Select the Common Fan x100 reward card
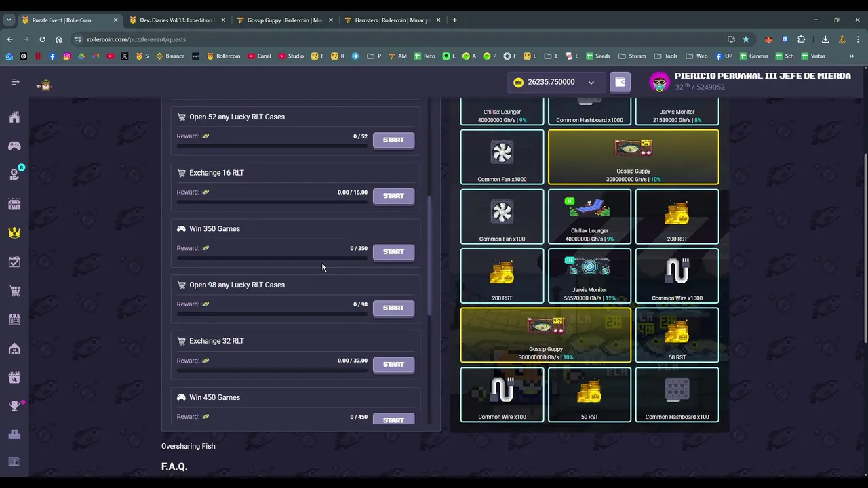 pyautogui.click(x=502, y=217)
